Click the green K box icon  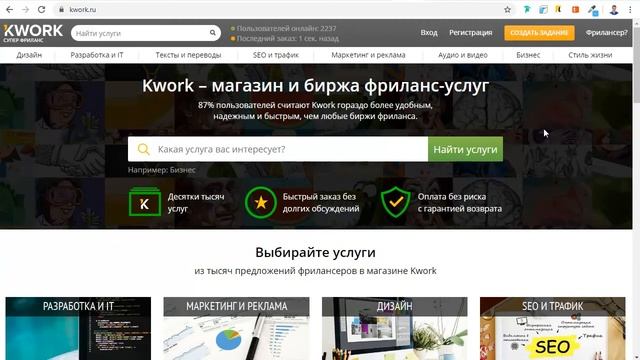click(x=144, y=202)
